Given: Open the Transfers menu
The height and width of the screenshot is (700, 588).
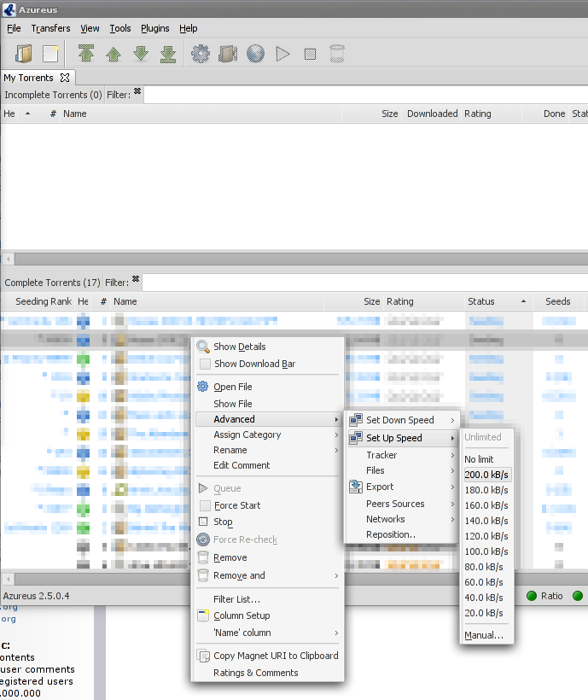Looking at the screenshot, I should click(x=50, y=28).
